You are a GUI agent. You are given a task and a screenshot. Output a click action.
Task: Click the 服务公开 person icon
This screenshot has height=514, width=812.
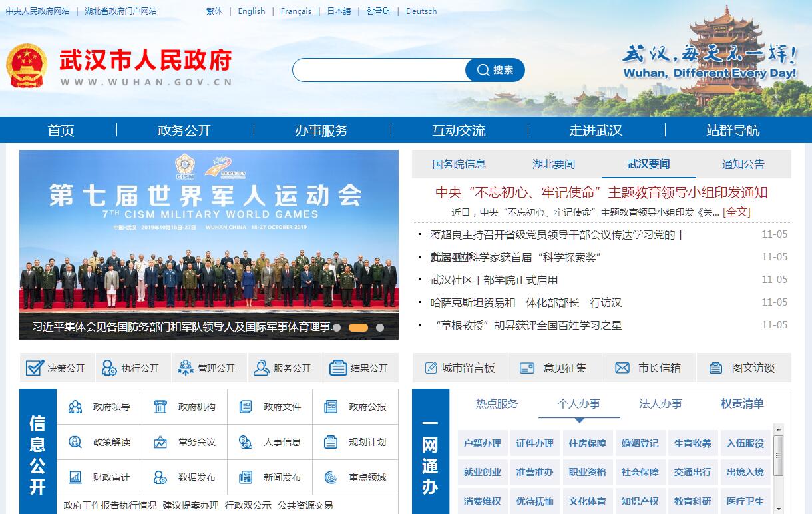(x=262, y=368)
